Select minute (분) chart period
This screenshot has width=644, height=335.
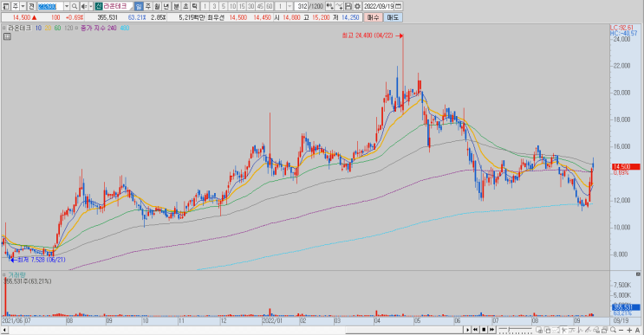(x=176, y=6)
